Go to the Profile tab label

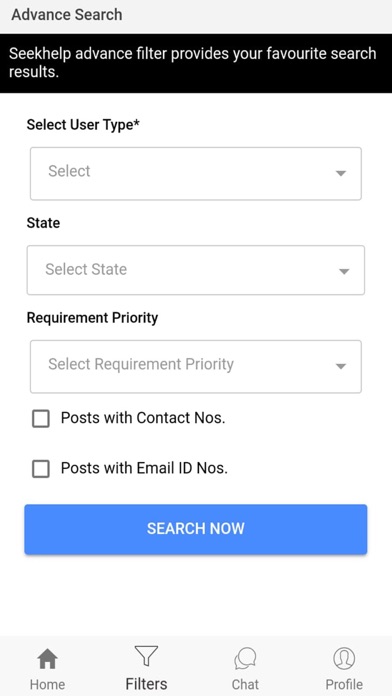pos(344,684)
